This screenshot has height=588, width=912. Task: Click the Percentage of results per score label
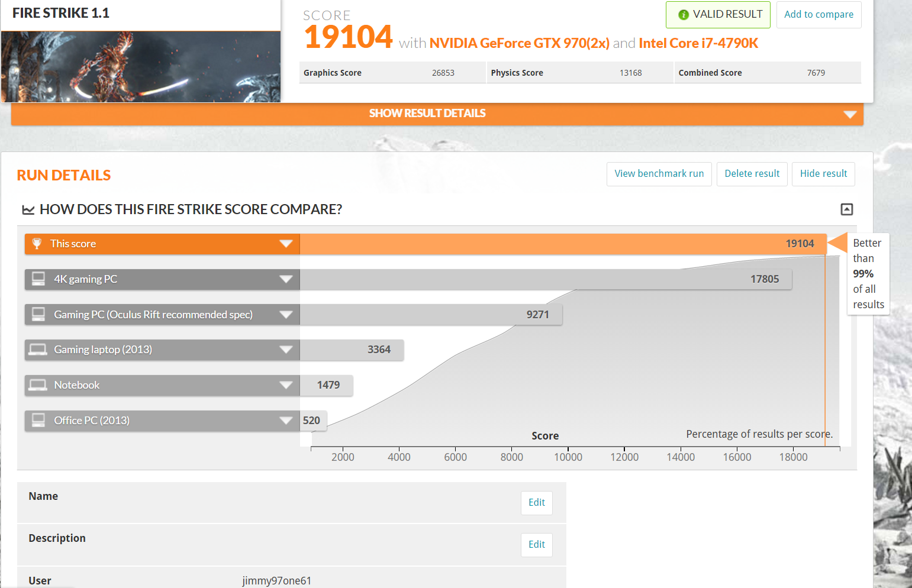pos(759,434)
